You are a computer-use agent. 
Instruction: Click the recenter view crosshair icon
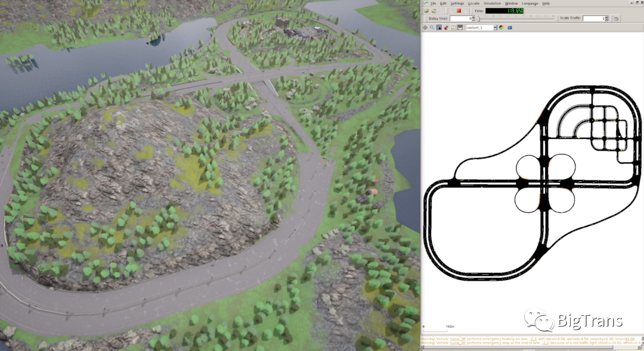tap(425, 27)
